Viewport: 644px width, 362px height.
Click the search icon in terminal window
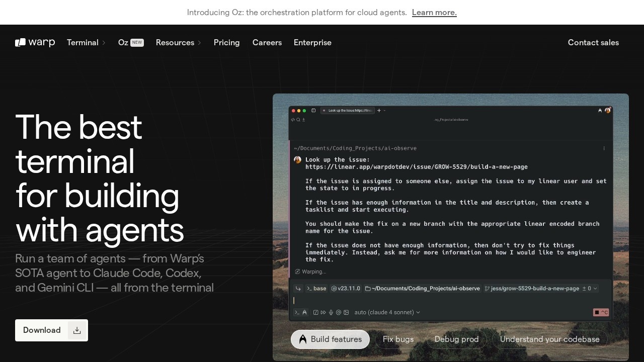pos(298,120)
